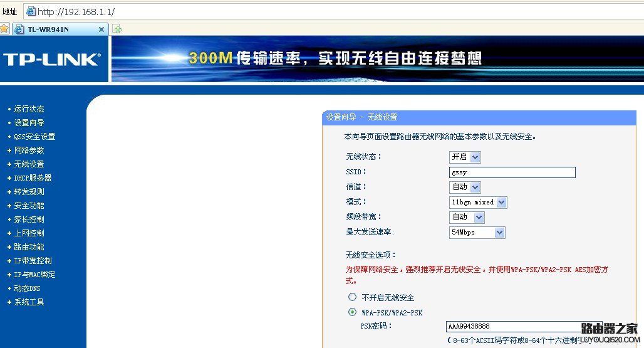
Task: Open 设置向导 in the sidebar
Action: click(29, 123)
